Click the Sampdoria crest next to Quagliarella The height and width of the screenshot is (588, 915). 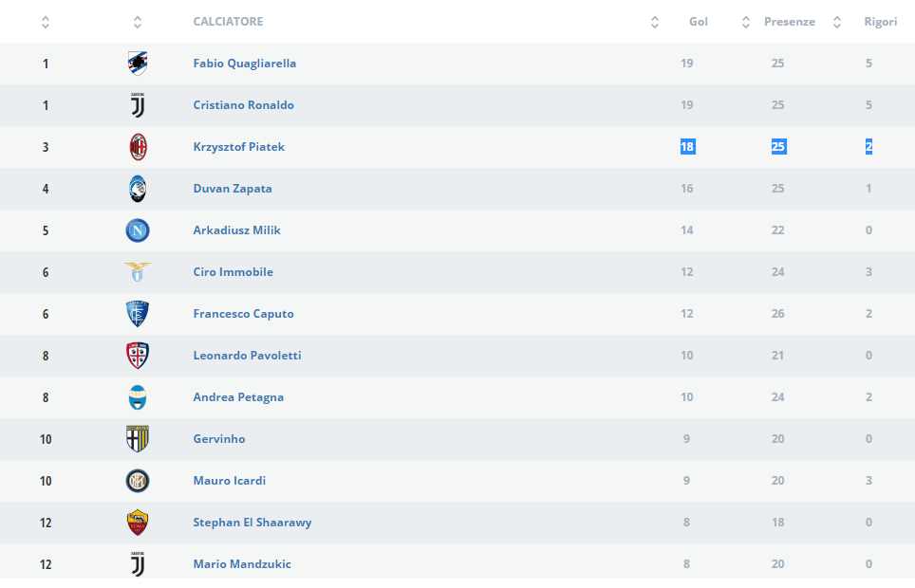coord(138,63)
